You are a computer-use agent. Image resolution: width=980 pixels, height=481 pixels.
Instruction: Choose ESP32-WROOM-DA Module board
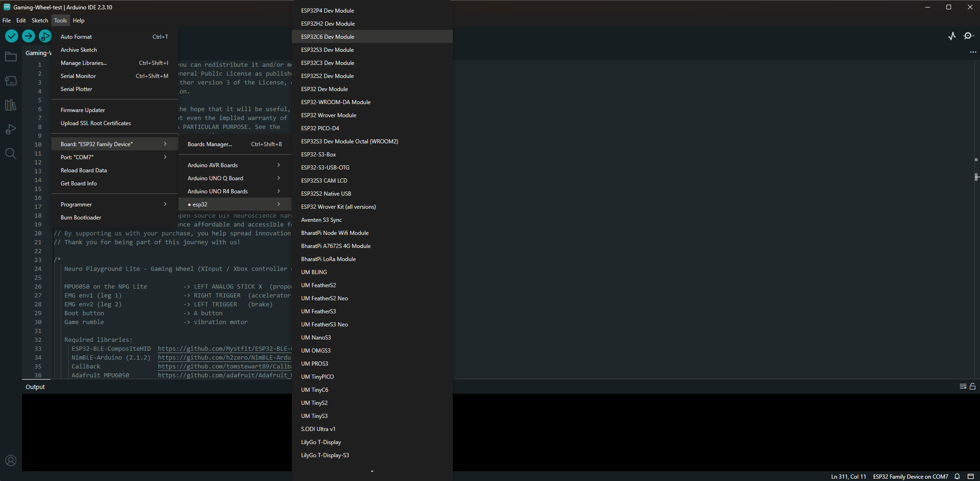coord(372,102)
